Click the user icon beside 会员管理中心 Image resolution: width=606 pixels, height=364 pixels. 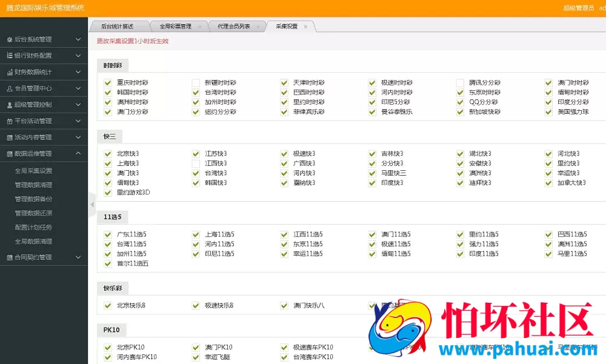pos(9,88)
